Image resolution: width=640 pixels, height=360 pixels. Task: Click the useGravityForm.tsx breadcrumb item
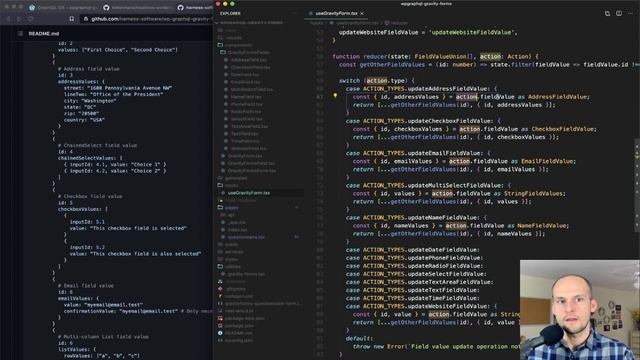[358, 23]
